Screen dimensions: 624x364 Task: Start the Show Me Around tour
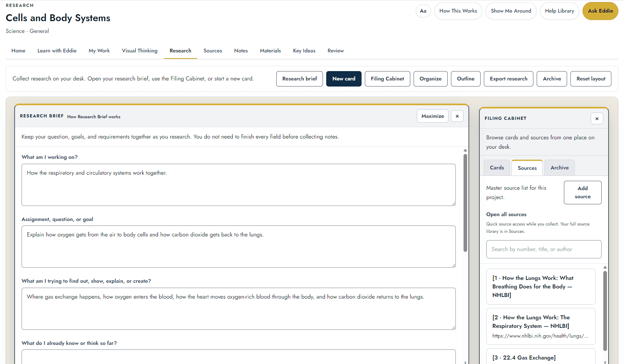click(511, 11)
